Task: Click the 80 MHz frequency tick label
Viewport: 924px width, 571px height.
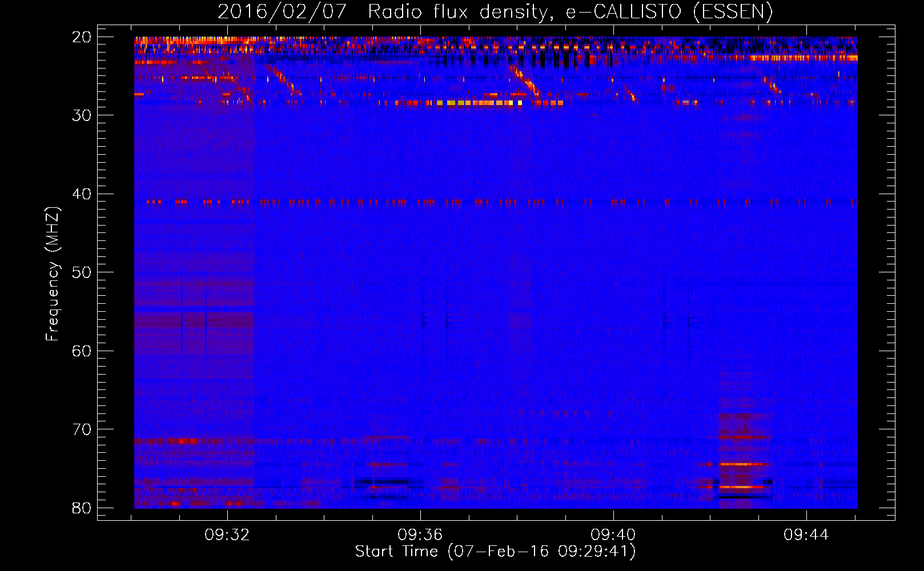Action: 82,508
